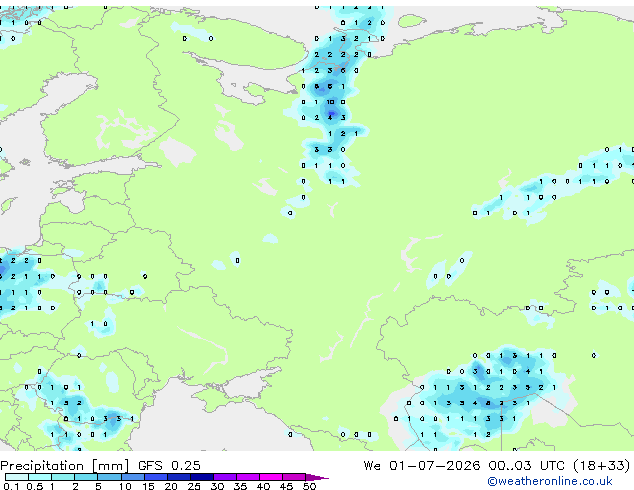The width and height of the screenshot is (634, 490).
Task: Click the 0.5–1 mm legend color swatch
Action: click(40, 477)
